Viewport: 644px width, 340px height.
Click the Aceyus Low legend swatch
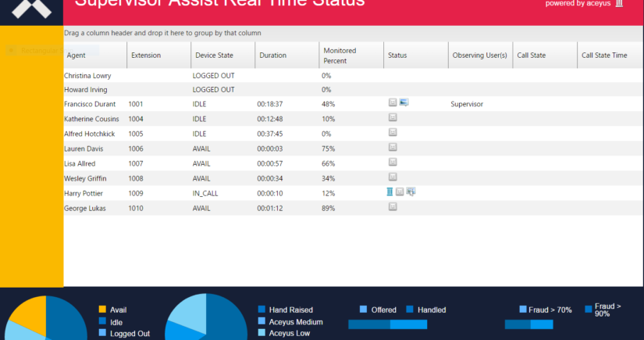[262, 333]
